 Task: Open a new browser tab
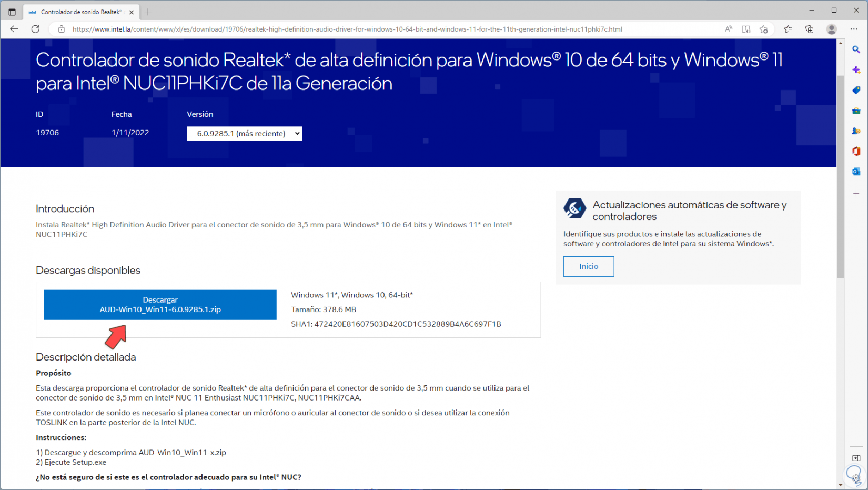point(148,11)
